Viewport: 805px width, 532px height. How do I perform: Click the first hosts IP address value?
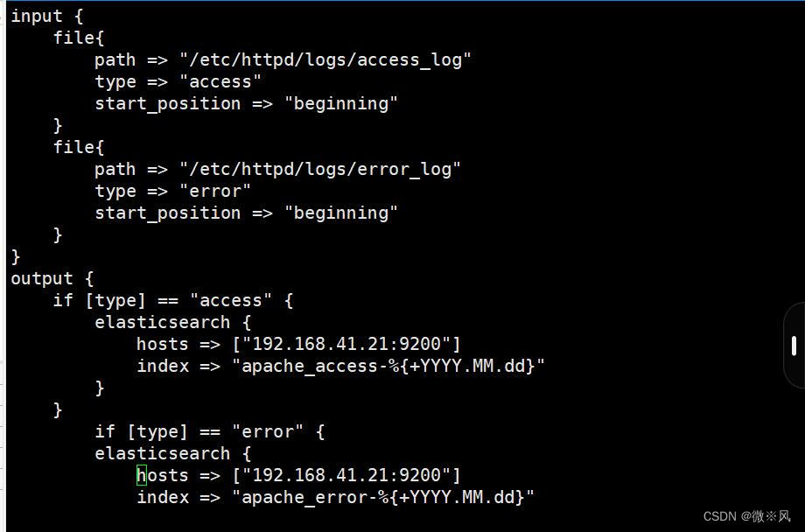(346, 344)
